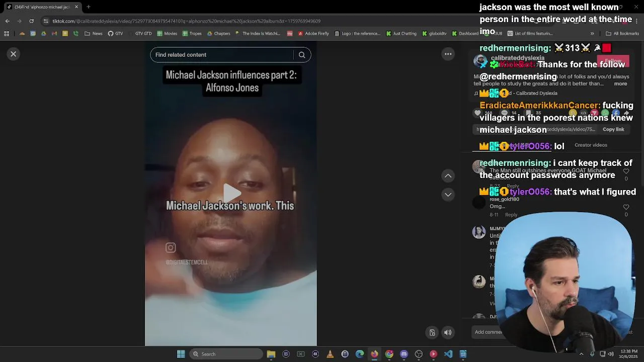Image resolution: width=644 pixels, height=362 pixels.
Task: Open system volume tray icon
Action: (611, 354)
